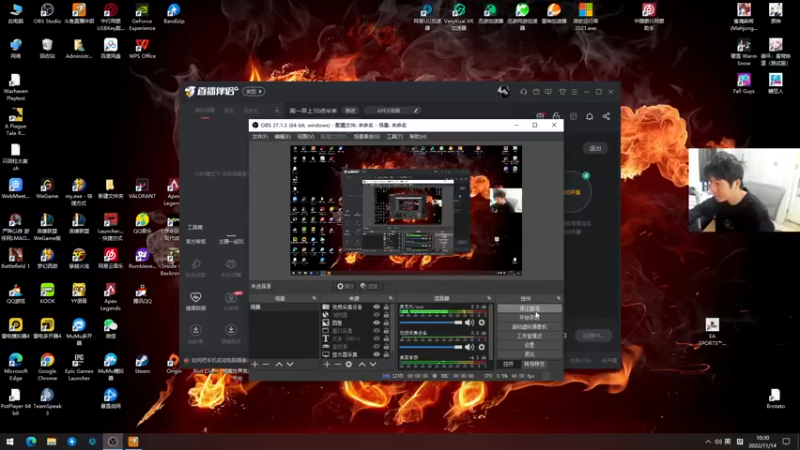This screenshot has width=800, height=450.
Task: Open the Windows Start menu
Action: pyautogui.click(x=10, y=441)
